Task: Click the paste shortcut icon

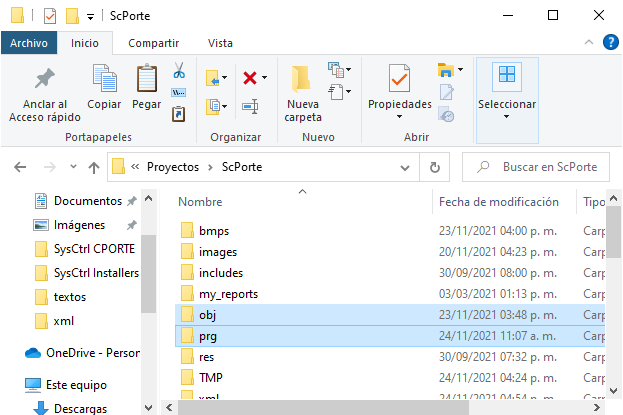Action: tap(178, 114)
